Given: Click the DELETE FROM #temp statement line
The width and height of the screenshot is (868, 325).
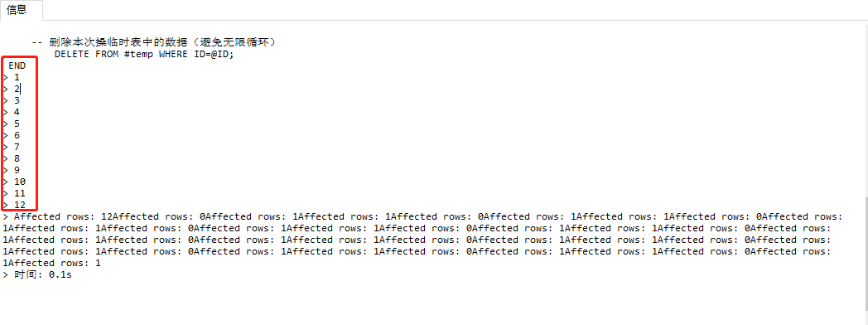Looking at the screenshot, I should tap(144, 54).
